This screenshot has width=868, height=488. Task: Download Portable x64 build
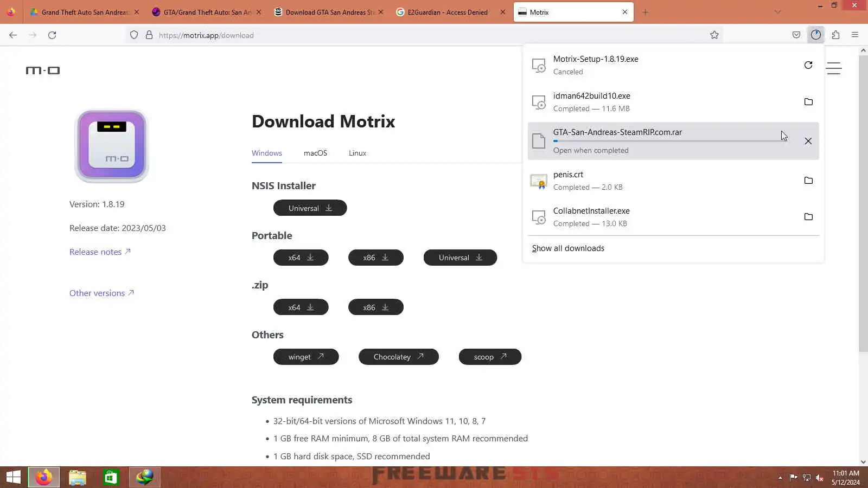pos(301,258)
